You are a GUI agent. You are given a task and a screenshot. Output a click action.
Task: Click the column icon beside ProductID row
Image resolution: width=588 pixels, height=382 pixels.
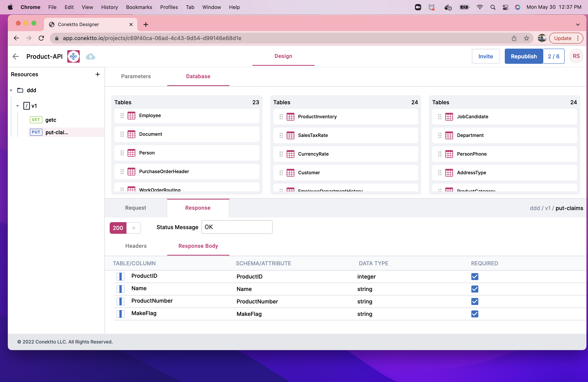[120, 276]
